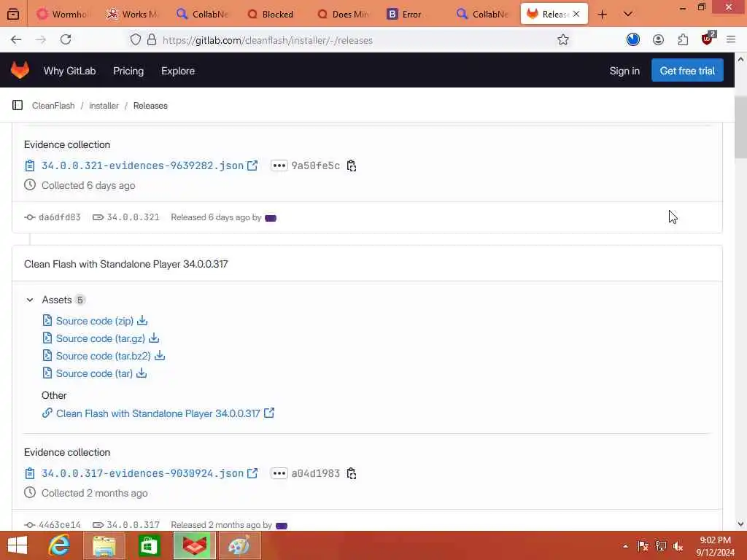Expand the ellipsis before 9a50fe5c

click(x=279, y=166)
